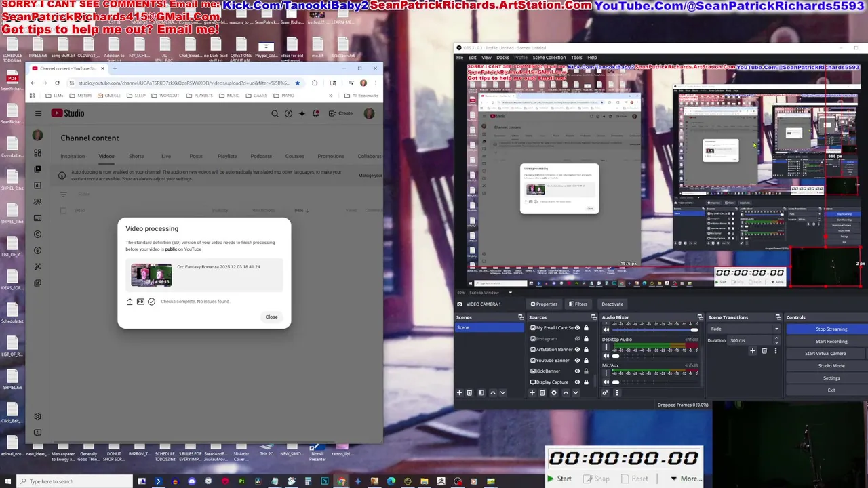Open advanced audio properties gears icon
This screenshot has width=868, height=488.
(x=606, y=393)
